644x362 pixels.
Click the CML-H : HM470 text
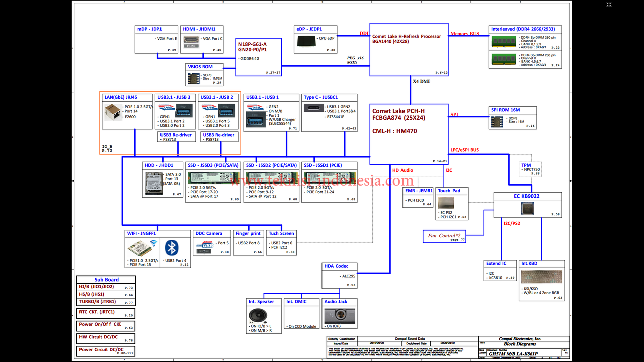click(394, 131)
